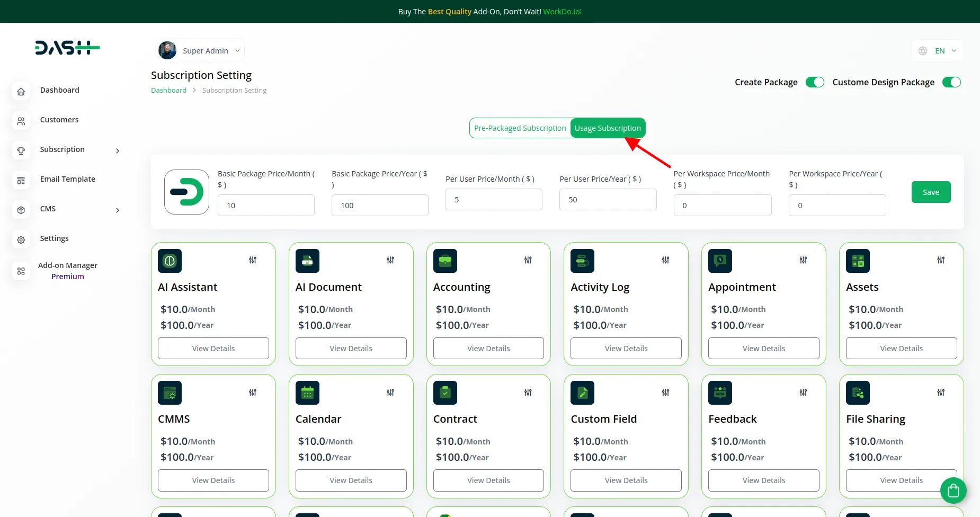
Task: Click the Per User Price/Month input field
Action: [494, 200]
